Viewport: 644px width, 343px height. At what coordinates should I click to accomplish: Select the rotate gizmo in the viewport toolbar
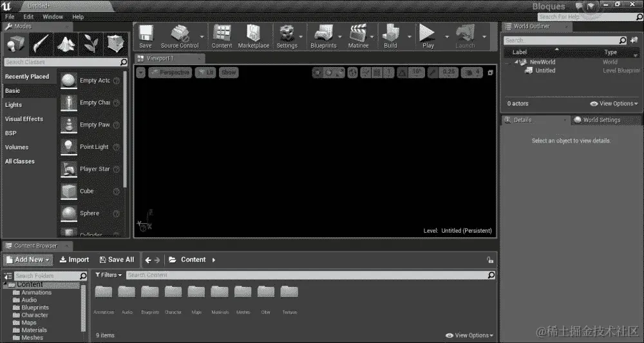[x=328, y=73]
